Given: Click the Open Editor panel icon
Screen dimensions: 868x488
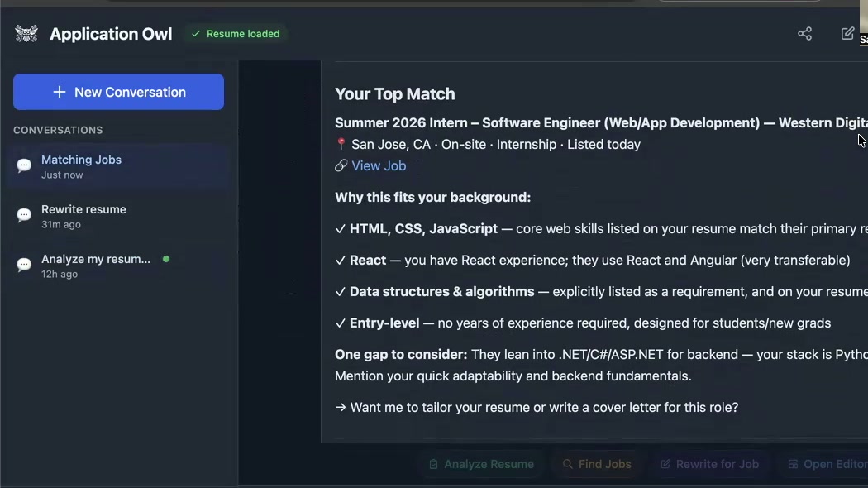Looking at the screenshot, I should pos(794,464).
